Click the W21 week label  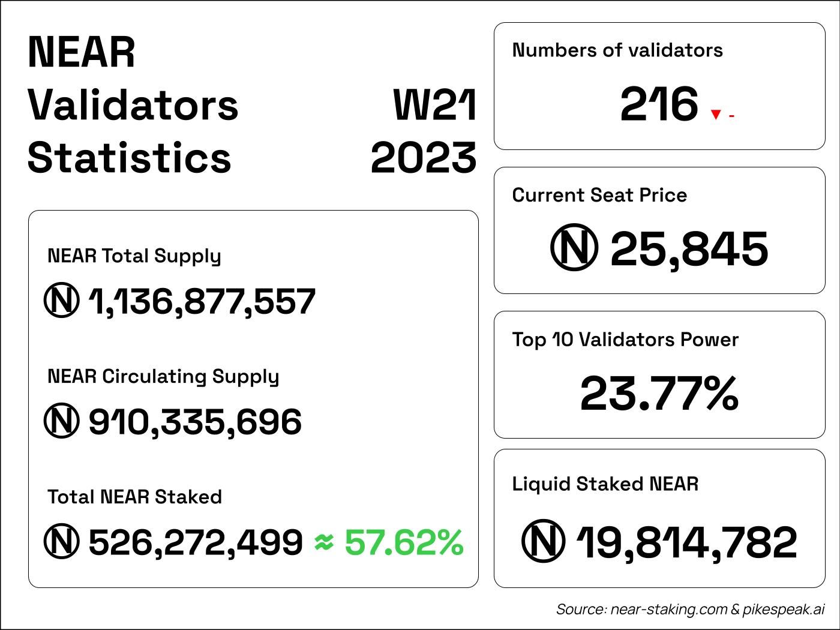point(435,106)
